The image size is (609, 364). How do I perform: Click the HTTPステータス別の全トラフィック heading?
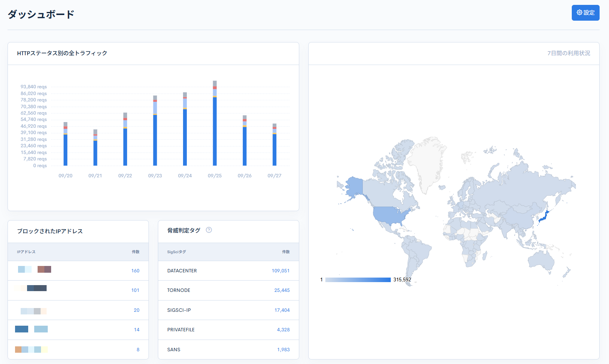(x=62, y=53)
